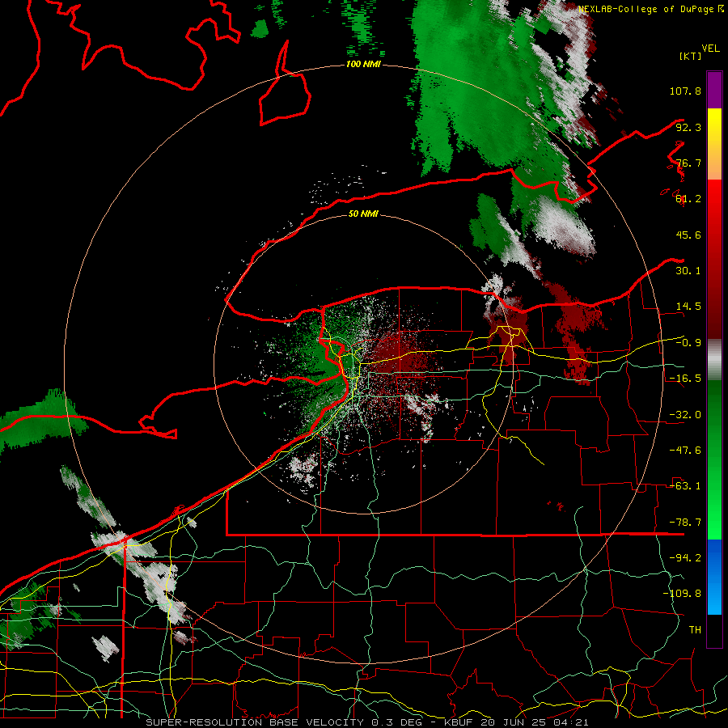728x728 pixels.
Task: Select the 92.3 legend value
Action: coord(688,127)
